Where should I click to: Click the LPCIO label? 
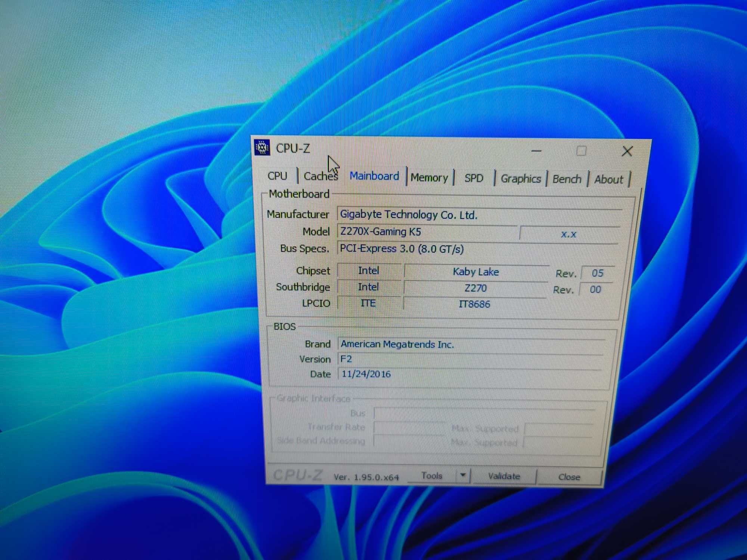(316, 303)
